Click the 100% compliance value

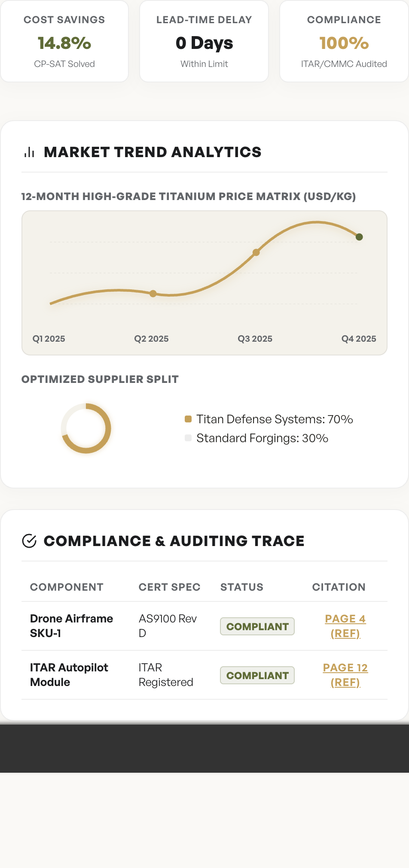(344, 43)
